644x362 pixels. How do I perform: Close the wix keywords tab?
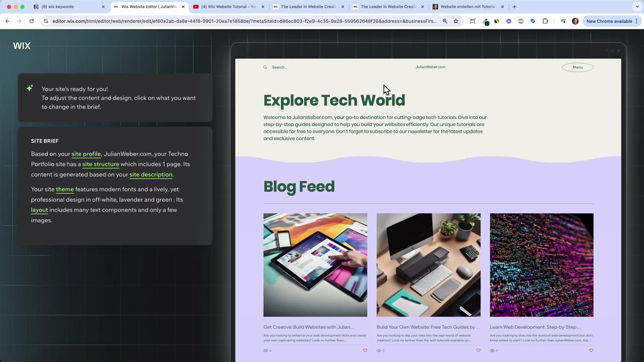pyautogui.click(x=103, y=7)
